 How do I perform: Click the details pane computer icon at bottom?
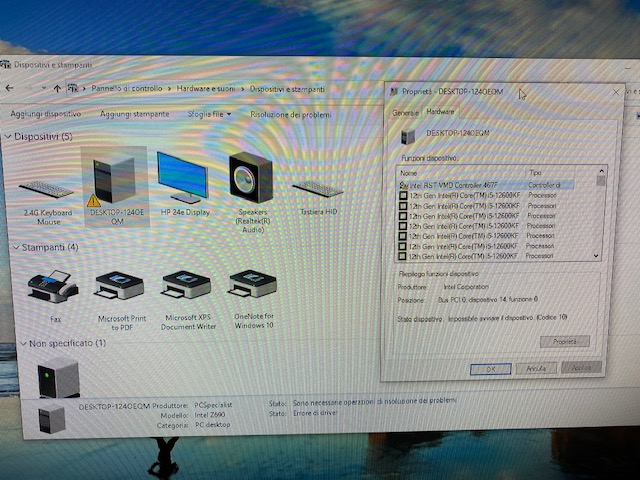point(52,419)
